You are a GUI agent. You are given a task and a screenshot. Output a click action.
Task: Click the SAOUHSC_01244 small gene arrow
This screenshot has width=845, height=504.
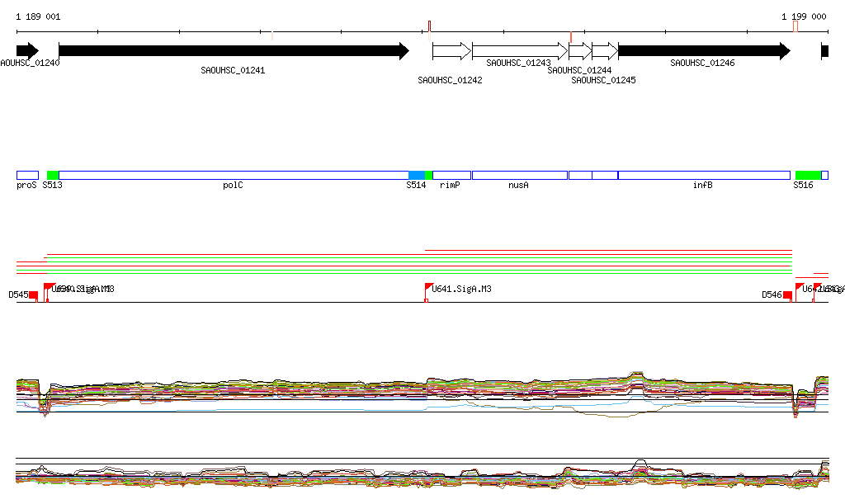[580, 51]
